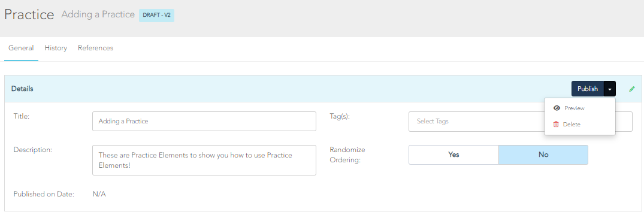Click the DRAFT - V2 status badge
This screenshot has width=644, height=218.
[x=156, y=15]
